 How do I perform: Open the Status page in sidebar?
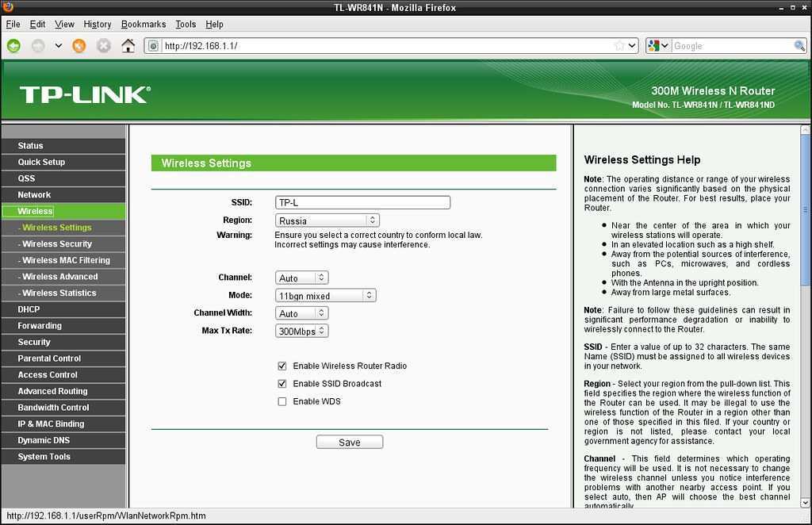[63, 146]
